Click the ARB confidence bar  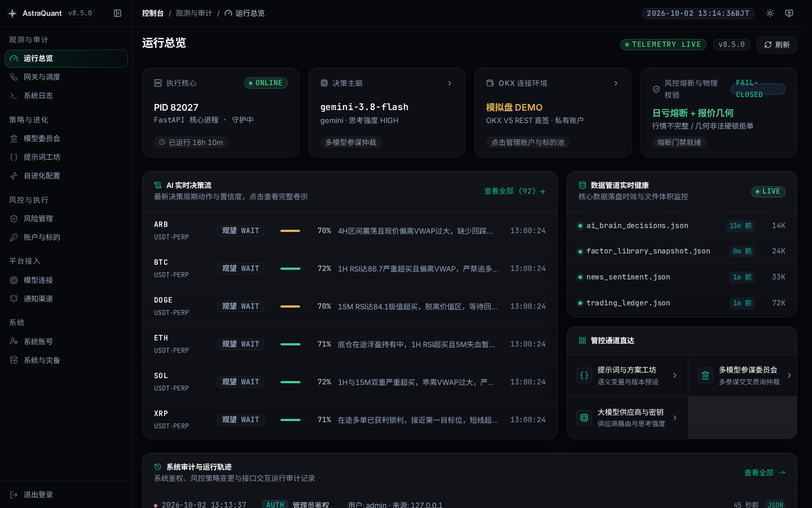click(294, 231)
